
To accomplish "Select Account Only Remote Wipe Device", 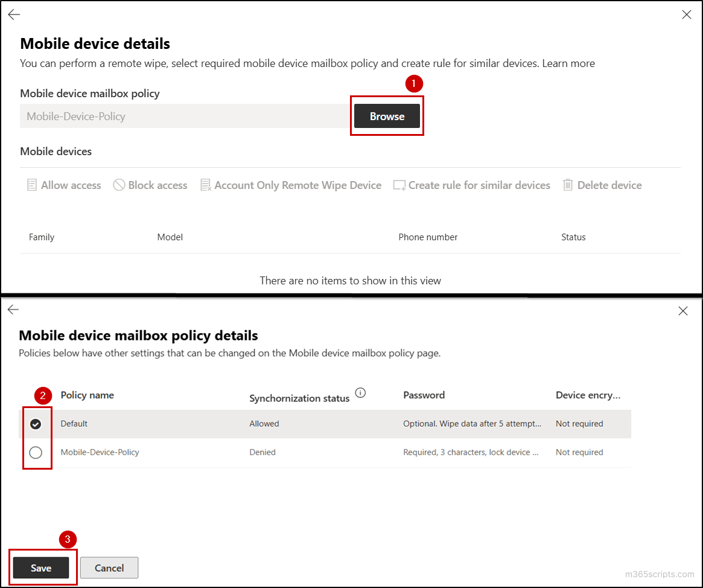I will (x=205, y=185).
